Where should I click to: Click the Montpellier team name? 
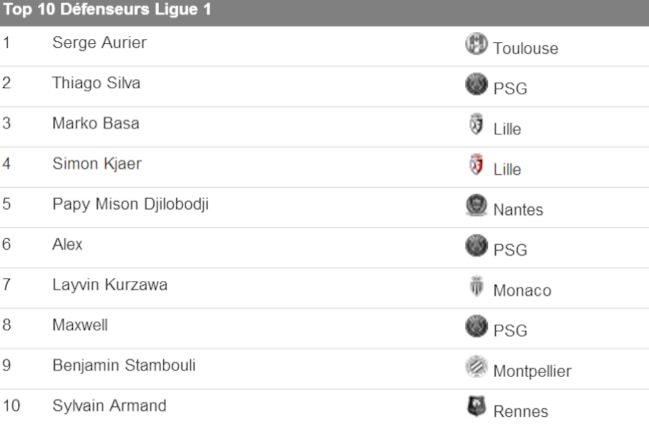click(532, 371)
